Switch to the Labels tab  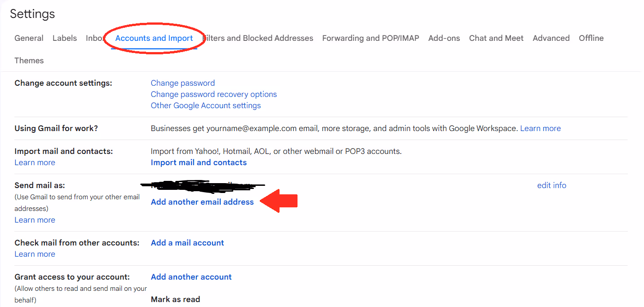point(65,38)
